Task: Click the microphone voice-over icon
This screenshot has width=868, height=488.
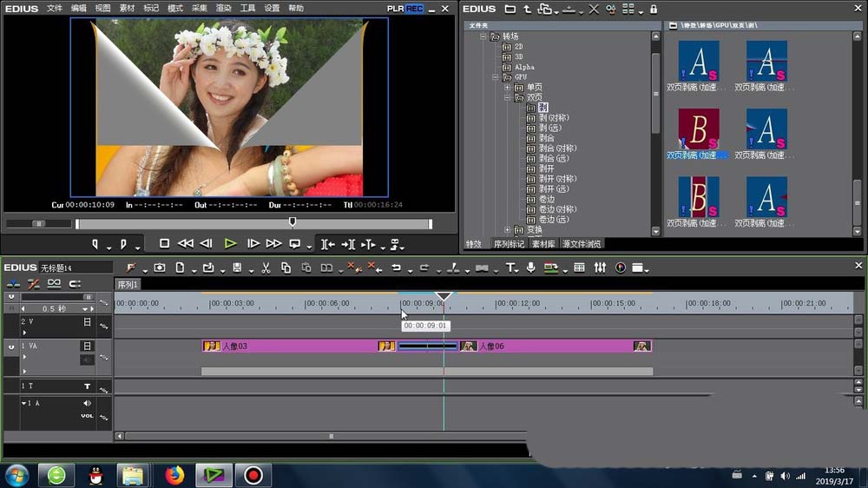Action: pos(530,267)
